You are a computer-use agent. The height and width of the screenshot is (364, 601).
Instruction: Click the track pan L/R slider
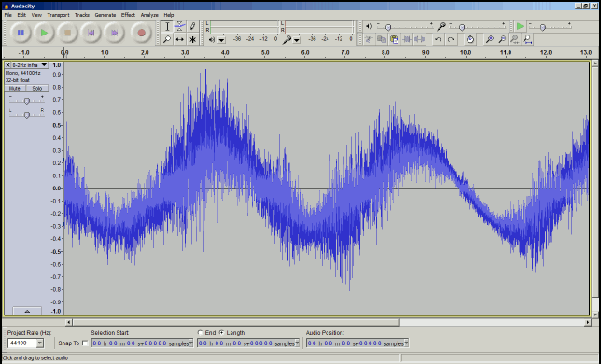coord(26,115)
